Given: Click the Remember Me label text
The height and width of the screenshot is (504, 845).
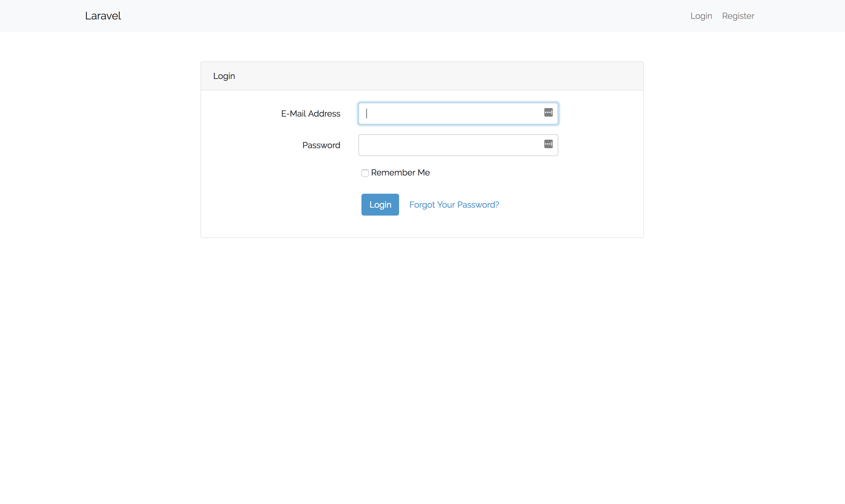Looking at the screenshot, I should [400, 172].
